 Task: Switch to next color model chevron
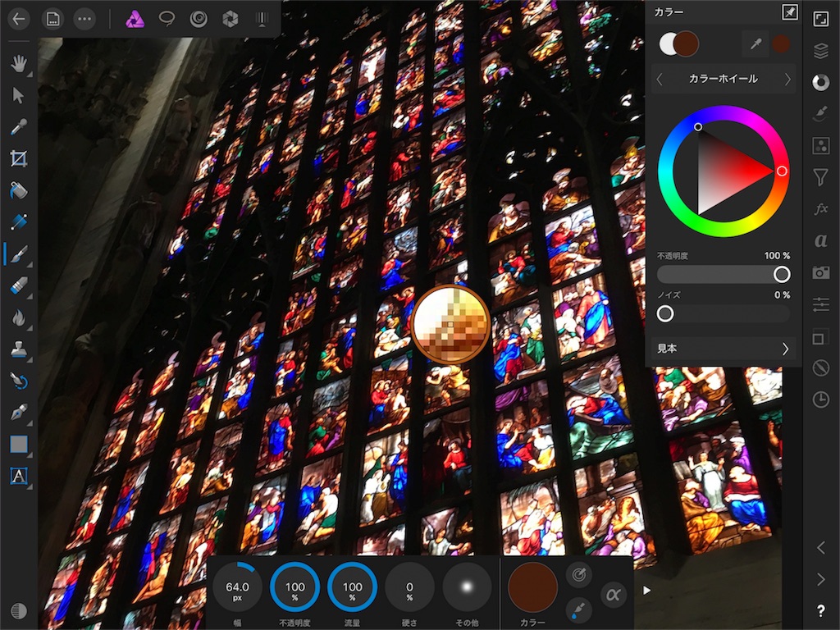tap(787, 80)
